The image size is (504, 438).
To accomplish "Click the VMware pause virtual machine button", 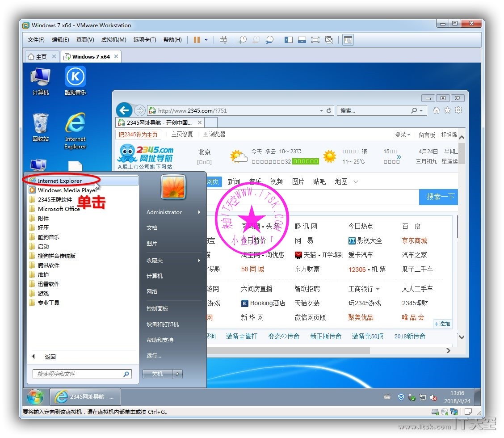I will (197, 40).
